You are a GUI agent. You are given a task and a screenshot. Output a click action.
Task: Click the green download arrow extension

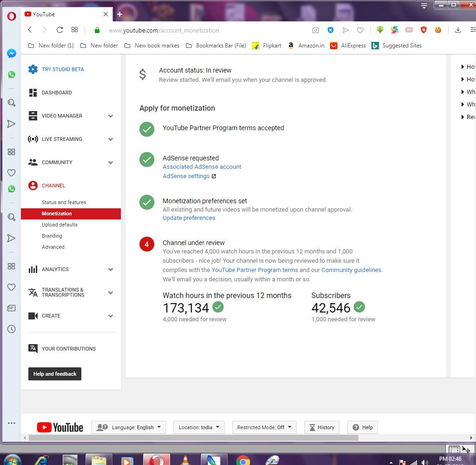380,29
